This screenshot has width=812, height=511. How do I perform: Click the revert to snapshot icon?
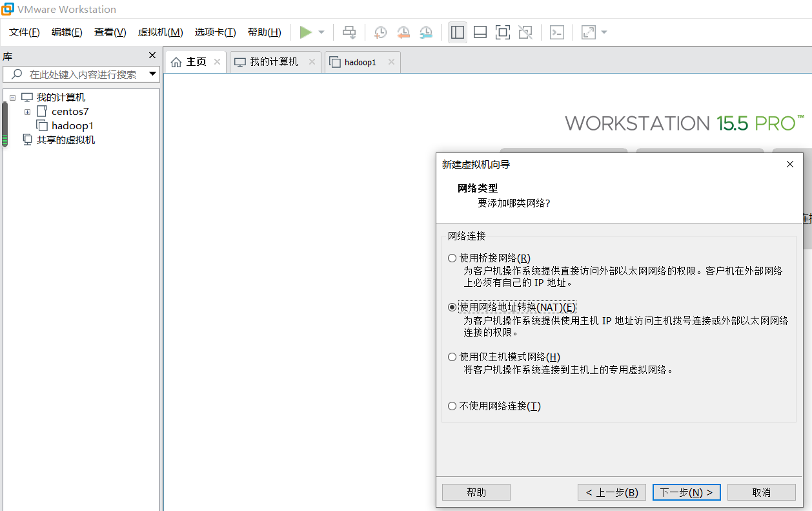pyautogui.click(x=403, y=32)
